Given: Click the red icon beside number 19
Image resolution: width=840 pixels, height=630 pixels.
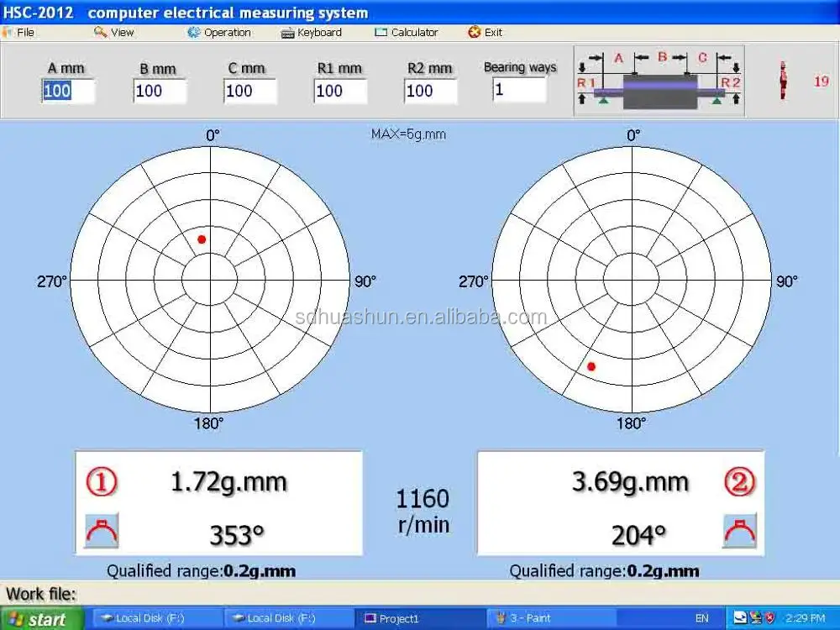Looking at the screenshot, I should point(784,81).
